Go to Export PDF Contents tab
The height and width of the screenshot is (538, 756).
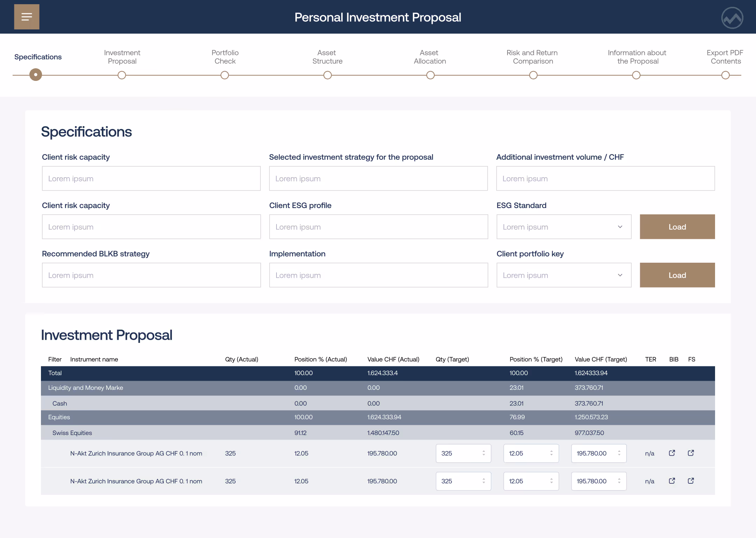pyautogui.click(x=725, y=57)
